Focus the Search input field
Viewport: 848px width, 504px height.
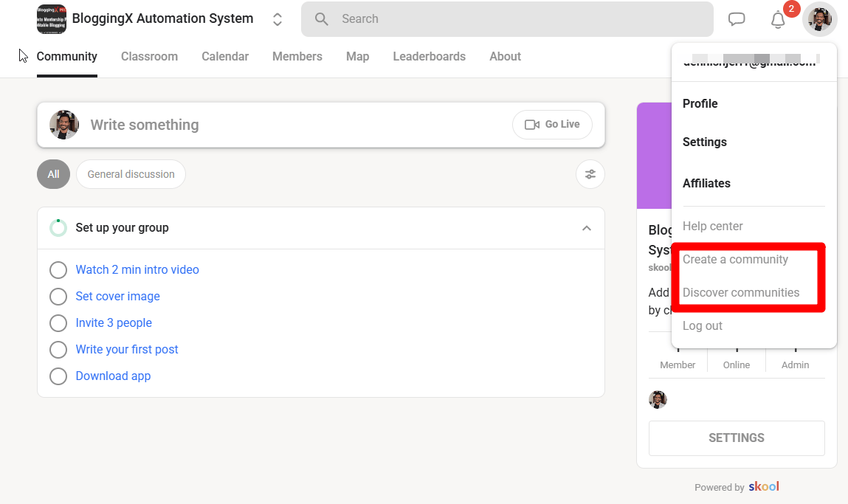pyautogui.click(x=507, y=19)
